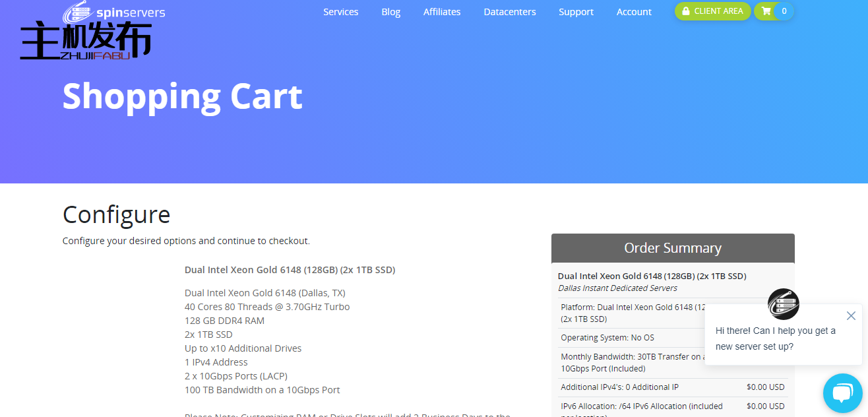Open the Affiliates page
Image resolution: width=868 pixels, height=417 pixels.
click(442, 12)
